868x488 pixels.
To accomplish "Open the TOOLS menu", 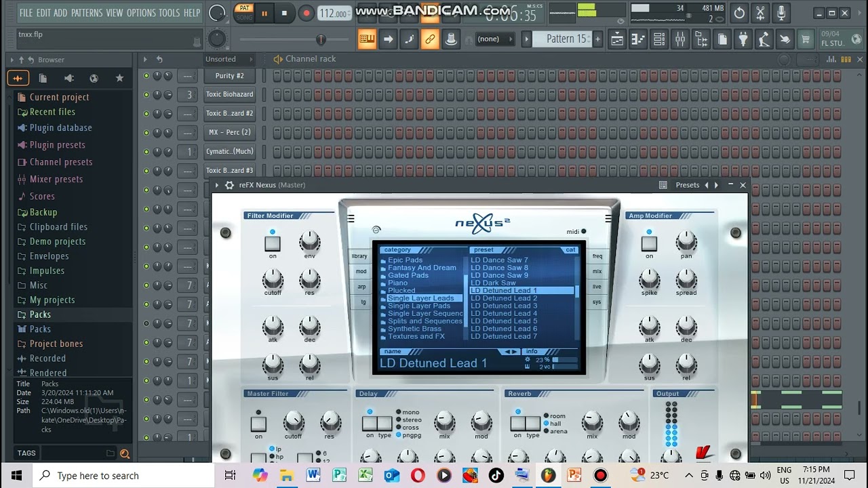I will click(x=170, y=13).
